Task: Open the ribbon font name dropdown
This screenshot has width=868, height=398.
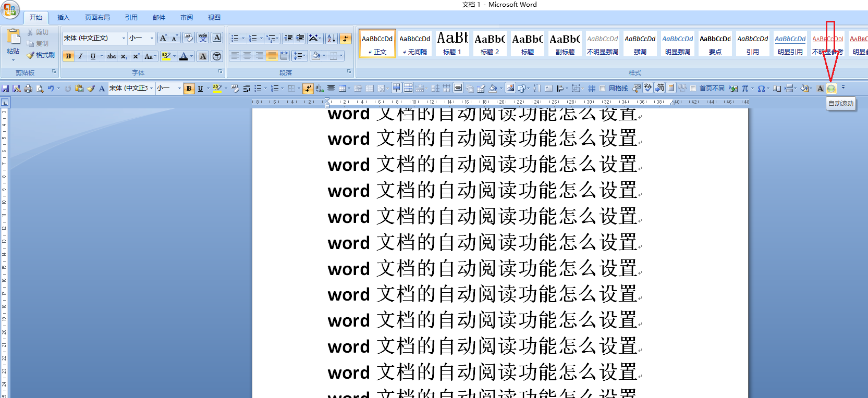Action: click(124, 38)
